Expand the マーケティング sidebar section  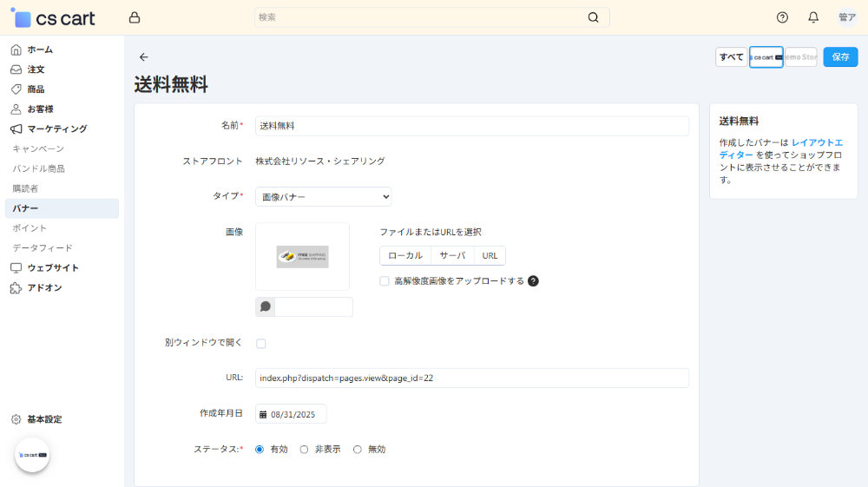click(x=57, y=128)
